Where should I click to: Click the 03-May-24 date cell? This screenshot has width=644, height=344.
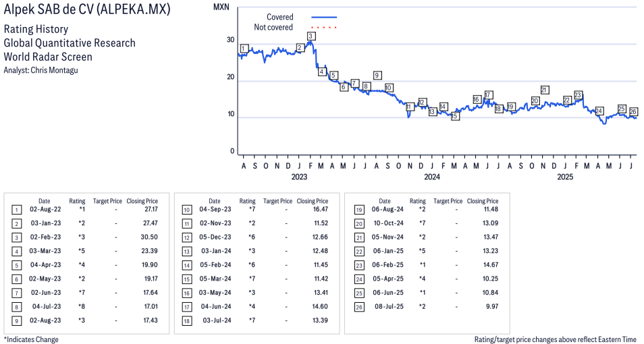215,293
